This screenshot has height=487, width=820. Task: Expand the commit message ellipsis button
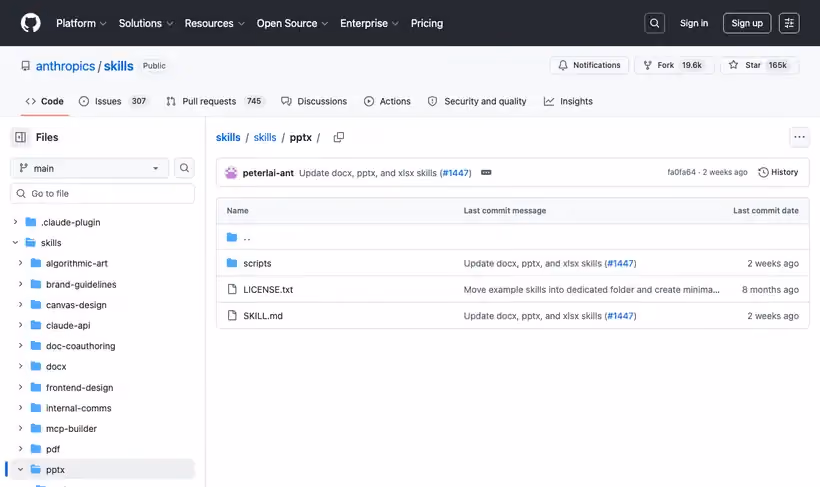tap(486, 173)
